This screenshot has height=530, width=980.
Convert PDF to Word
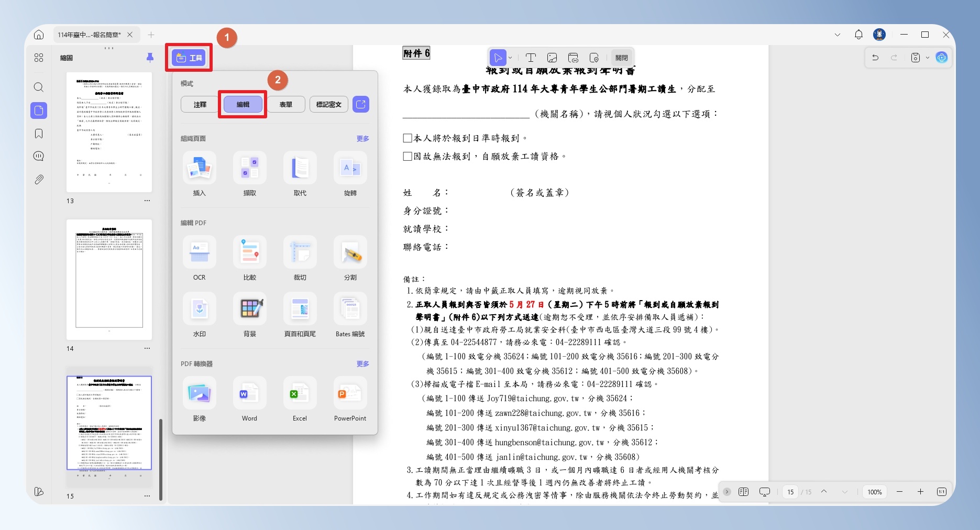(x=249, y=400)
